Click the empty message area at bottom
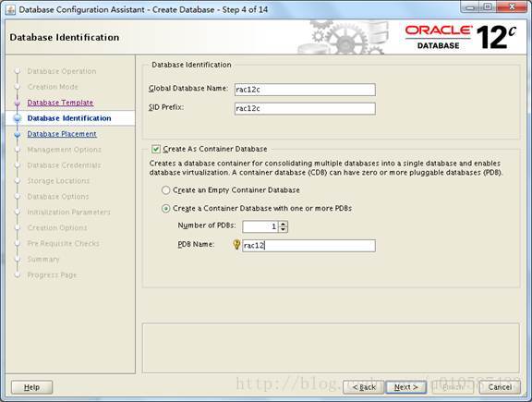The image size is (532, 402). [331, 347]
